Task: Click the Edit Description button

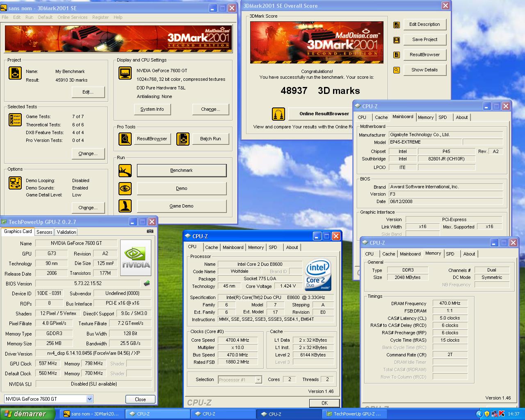Action: 425,24
